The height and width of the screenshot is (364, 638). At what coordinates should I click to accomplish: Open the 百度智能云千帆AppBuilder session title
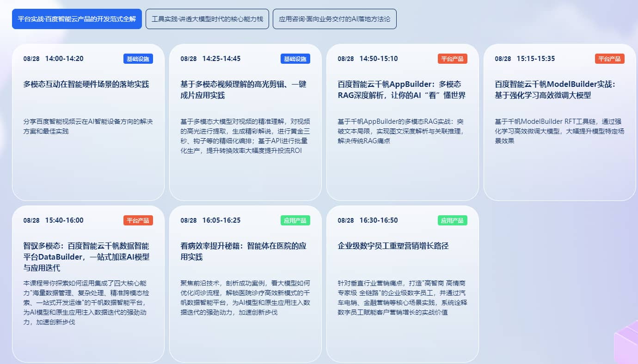point(401,90)
